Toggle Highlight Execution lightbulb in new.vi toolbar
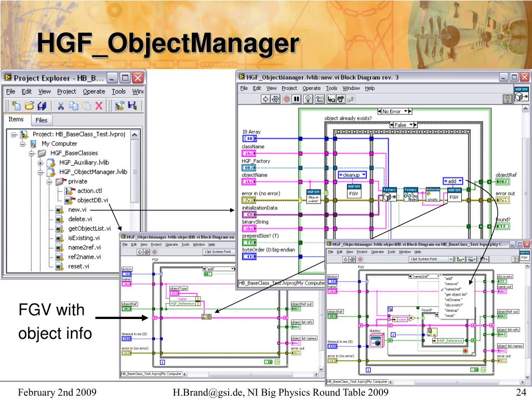The image size is (532, 399). pyautogui.click(x=308, y=99)
